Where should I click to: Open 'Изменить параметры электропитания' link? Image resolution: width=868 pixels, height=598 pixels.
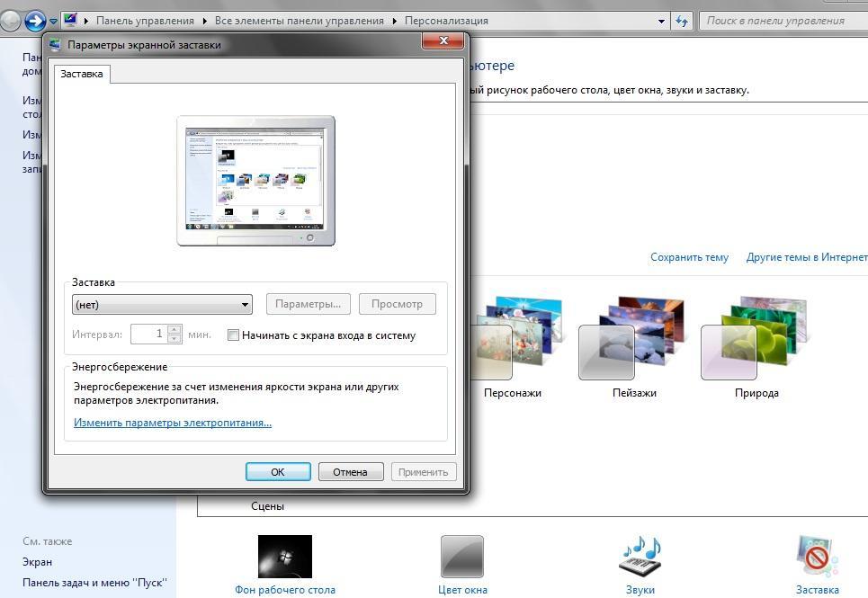tap(173, 423)
